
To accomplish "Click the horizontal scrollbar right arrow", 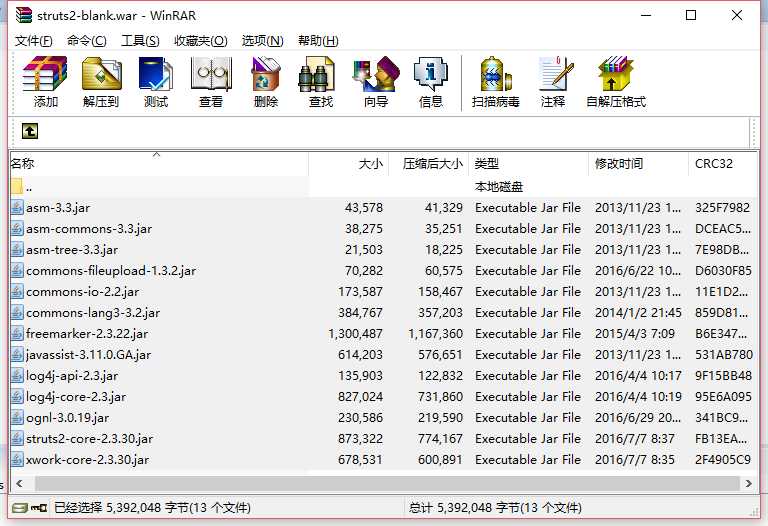I will click(x=748, y=483).
